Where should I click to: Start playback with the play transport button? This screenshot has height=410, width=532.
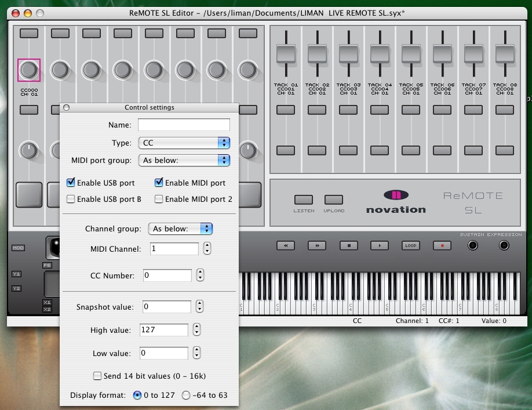[x=380, y=245]
